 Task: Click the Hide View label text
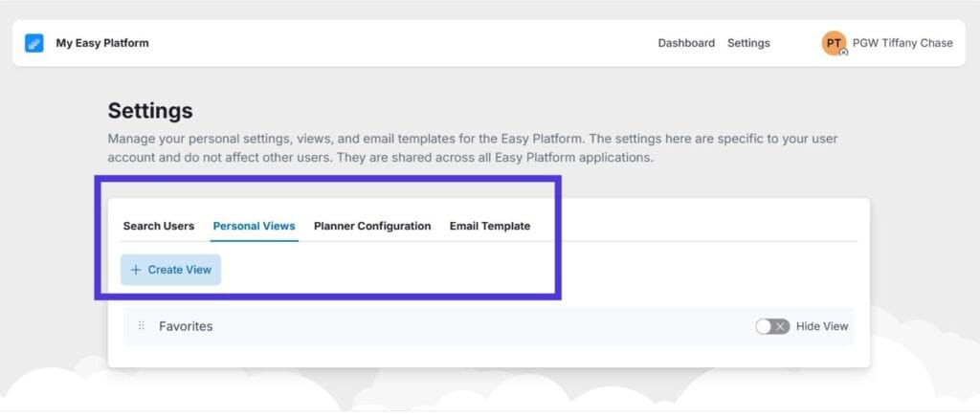tap(822, 326)
